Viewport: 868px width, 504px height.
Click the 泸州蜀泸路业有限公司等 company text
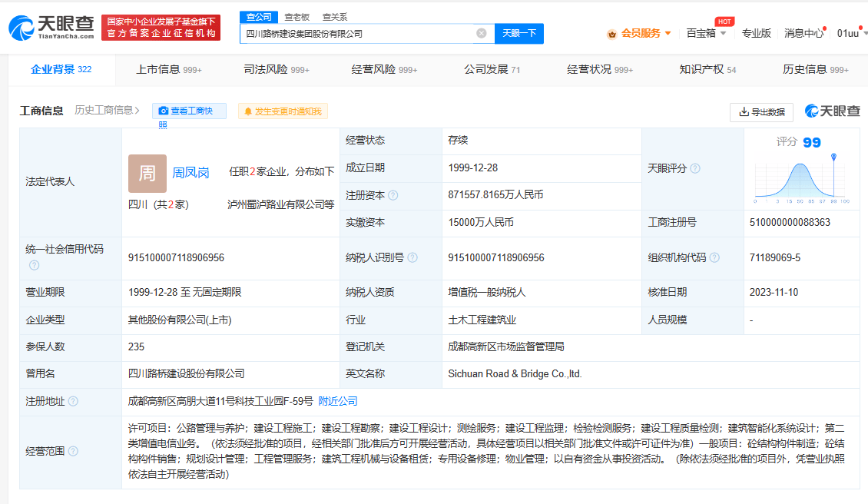[x=280, y=204]
